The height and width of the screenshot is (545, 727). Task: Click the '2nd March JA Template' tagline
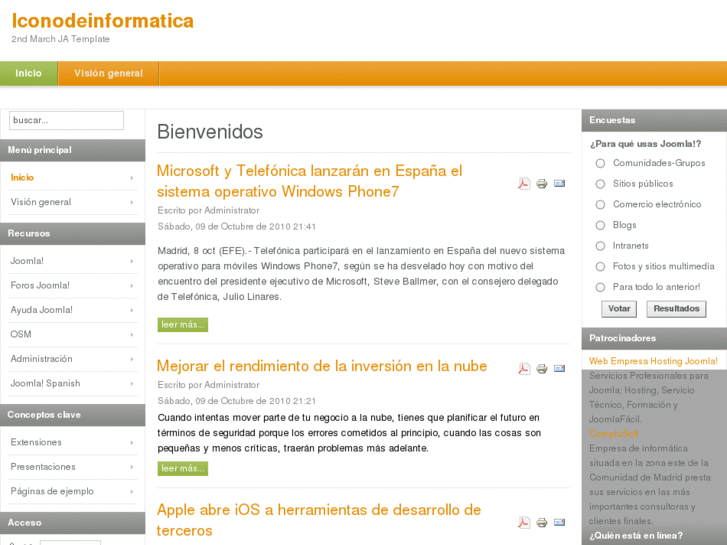[x=60, y=39]
